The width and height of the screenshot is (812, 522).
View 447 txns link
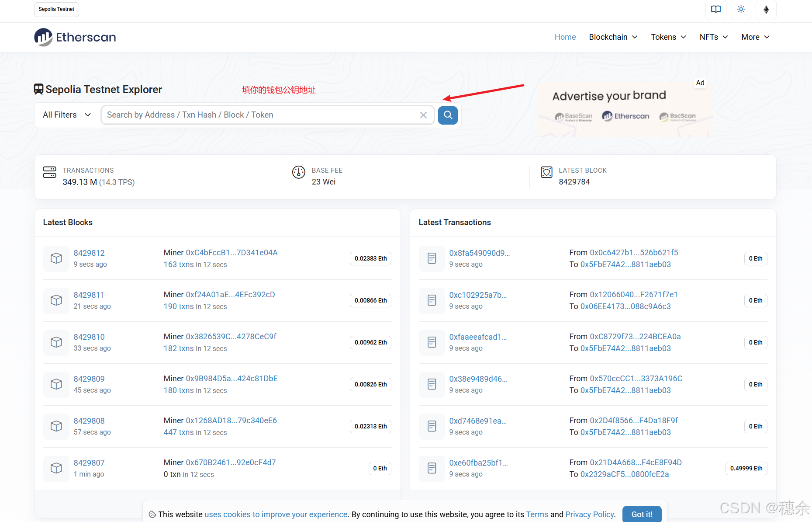pyautogui.click(x=179, y=432)
